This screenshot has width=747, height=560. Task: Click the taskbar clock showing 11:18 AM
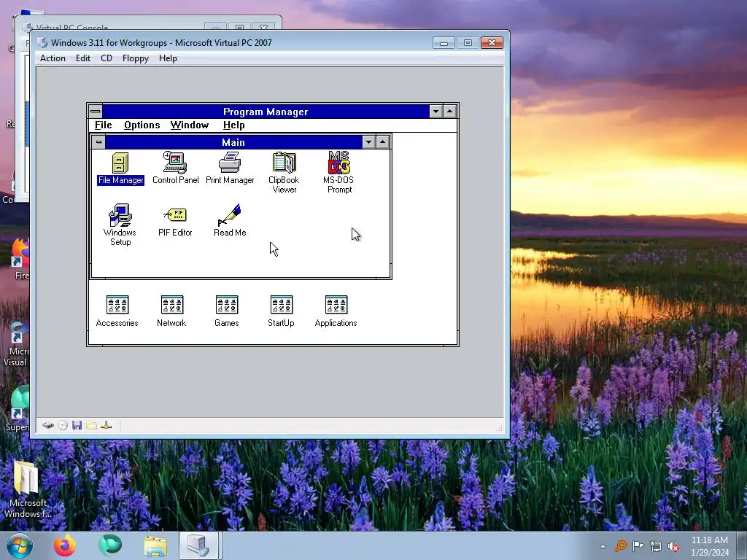point(709,546)
